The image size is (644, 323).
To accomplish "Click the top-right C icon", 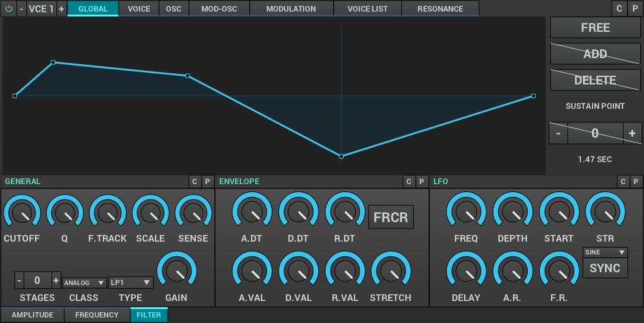I will coord(619,9).
